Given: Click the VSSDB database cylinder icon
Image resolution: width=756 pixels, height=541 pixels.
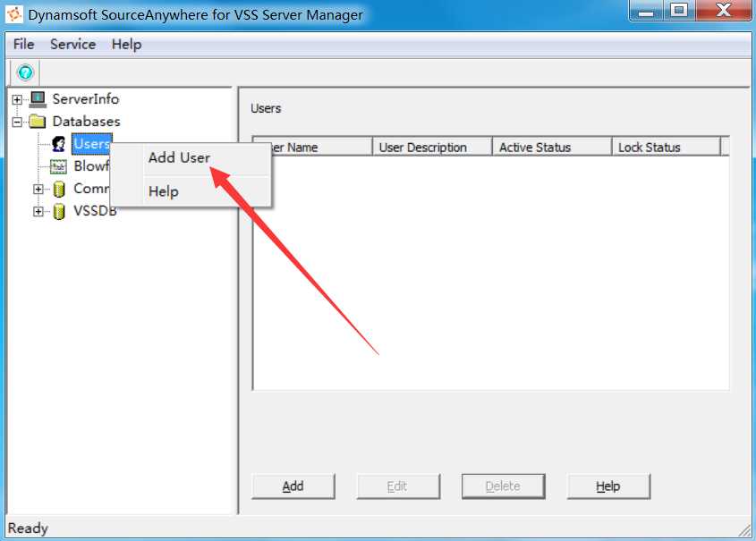Looking at the screenshot, I should [59, 211].
